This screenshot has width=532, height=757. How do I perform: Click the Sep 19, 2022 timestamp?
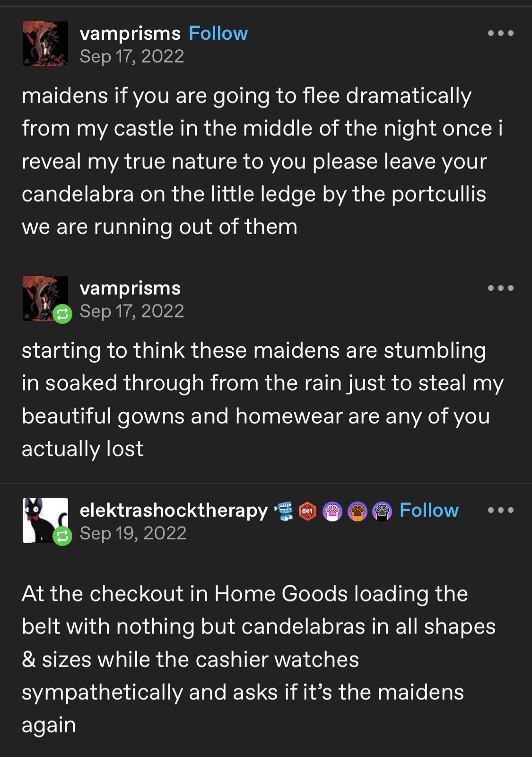(133, 534)
